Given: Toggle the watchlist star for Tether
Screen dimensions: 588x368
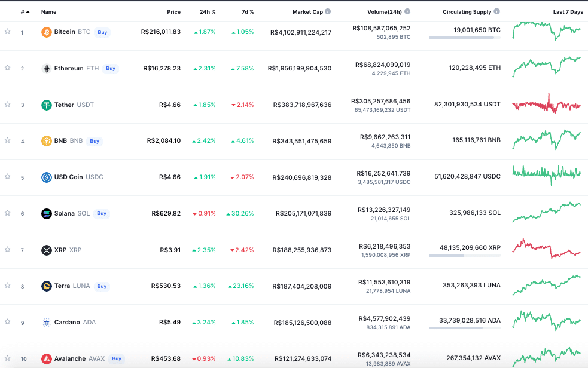Looking at the screenshot, I should [x=8, y=104].
